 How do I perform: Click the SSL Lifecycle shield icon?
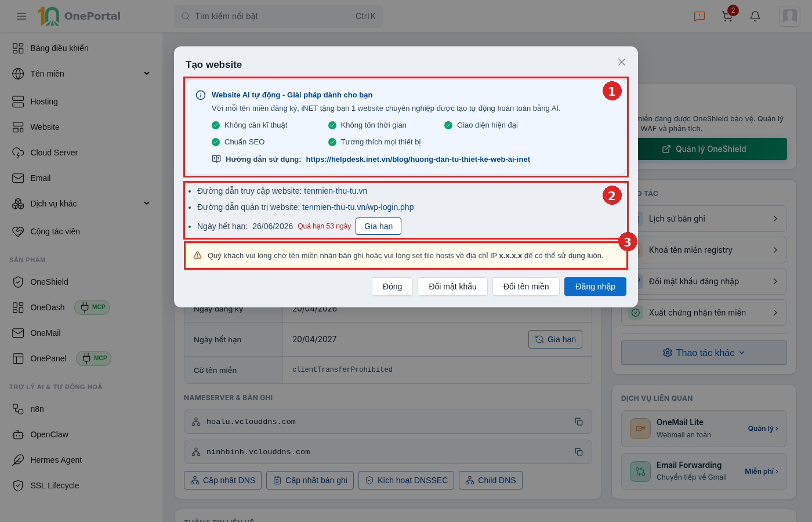pyautogui.click(x=18, y=485)
